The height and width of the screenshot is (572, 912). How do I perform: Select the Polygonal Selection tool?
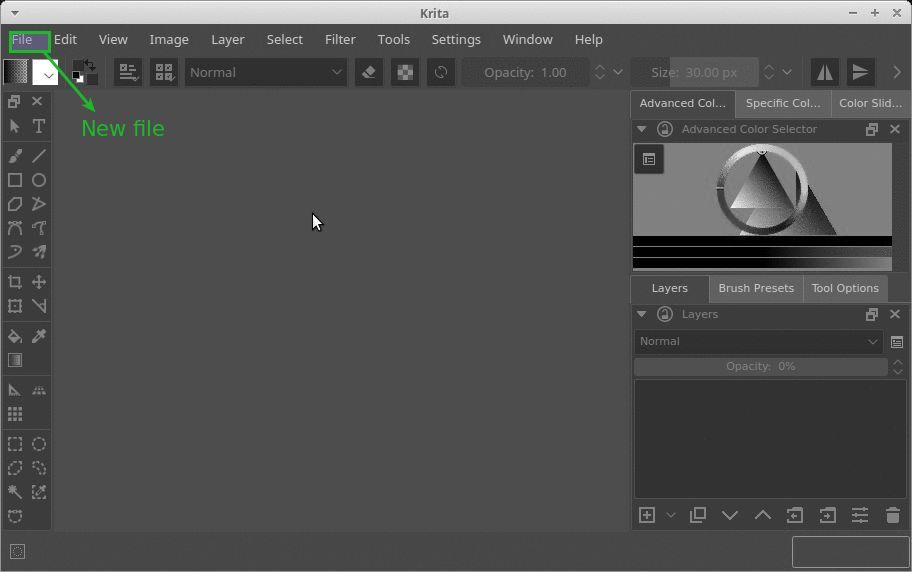(x=15, y=468)
